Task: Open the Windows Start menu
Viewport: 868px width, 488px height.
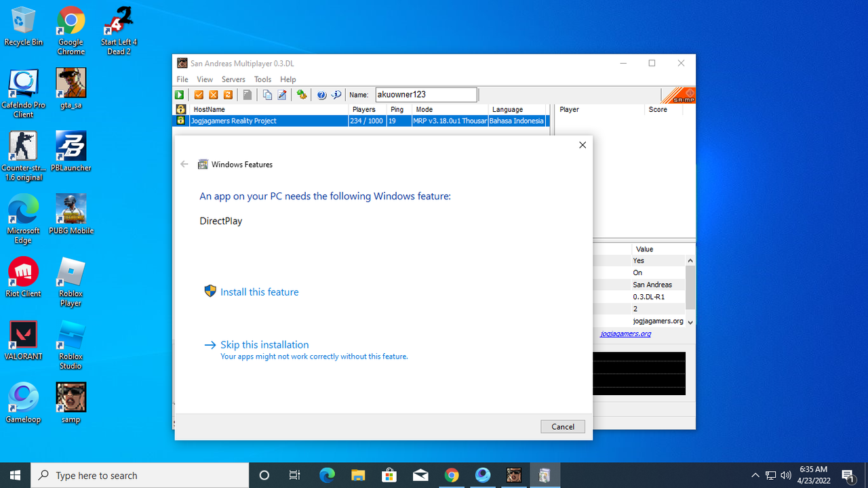Action: coord(16,475)
